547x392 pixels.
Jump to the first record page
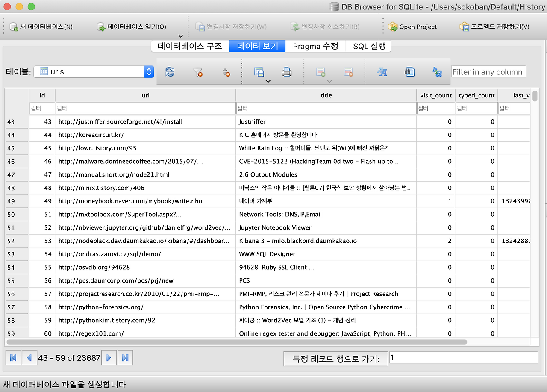[x=13, y=357]
